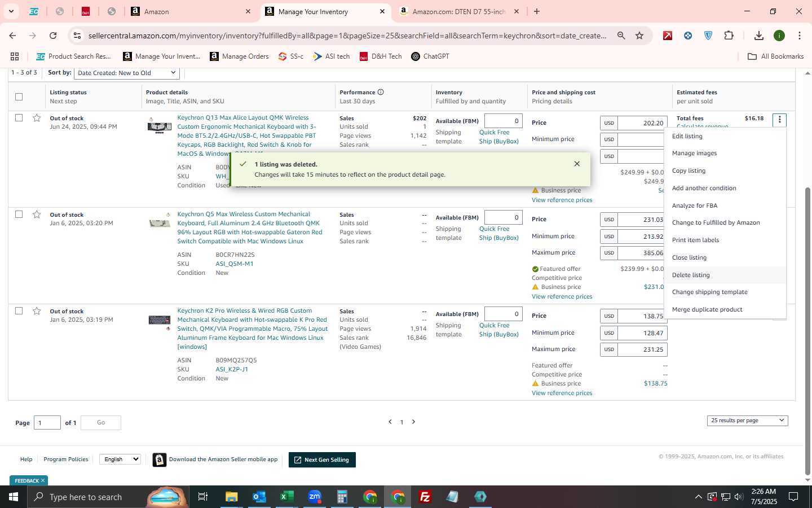Click the Windows taskbar search box
Viewport: 812px width, 508px height.
pos(107,497)
